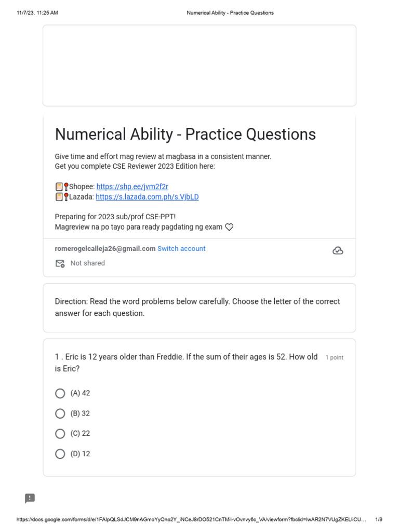Choose radio option (C) 22

60,433
